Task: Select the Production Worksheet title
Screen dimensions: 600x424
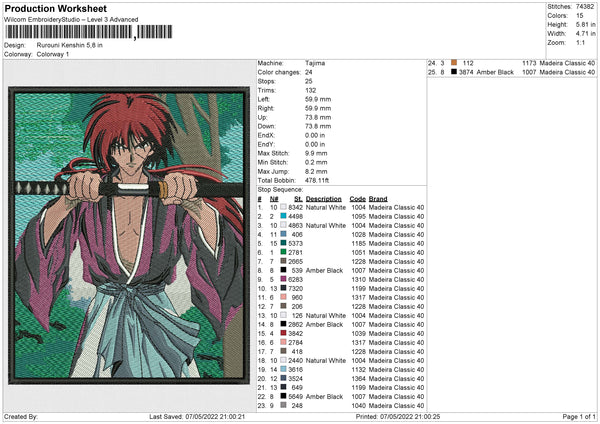Action: pos(56,9)
